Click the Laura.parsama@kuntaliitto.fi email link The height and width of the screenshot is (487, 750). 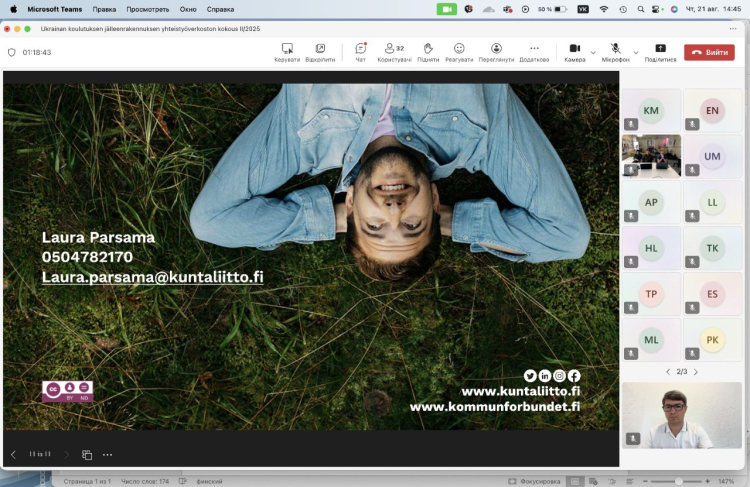[x=152, y=277]
